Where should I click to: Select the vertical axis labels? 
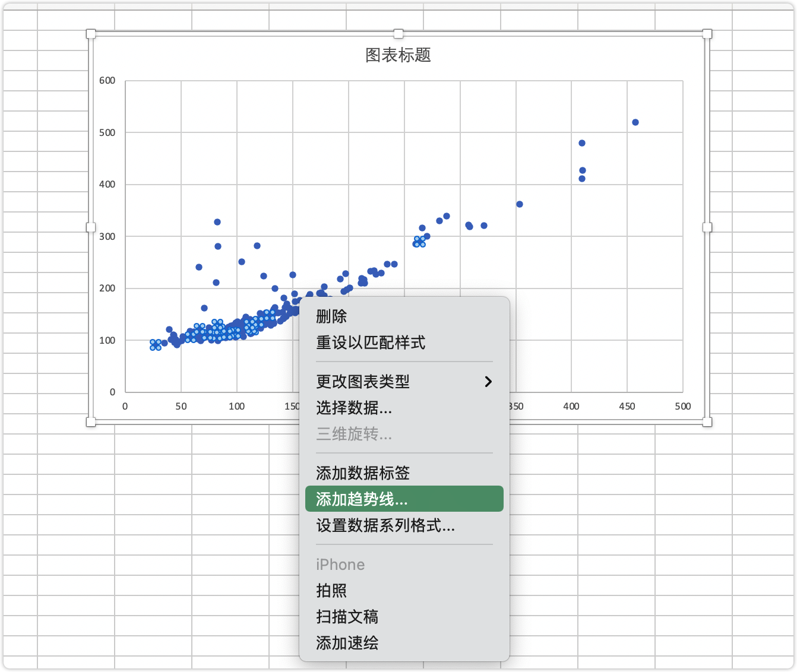[109, 236]
